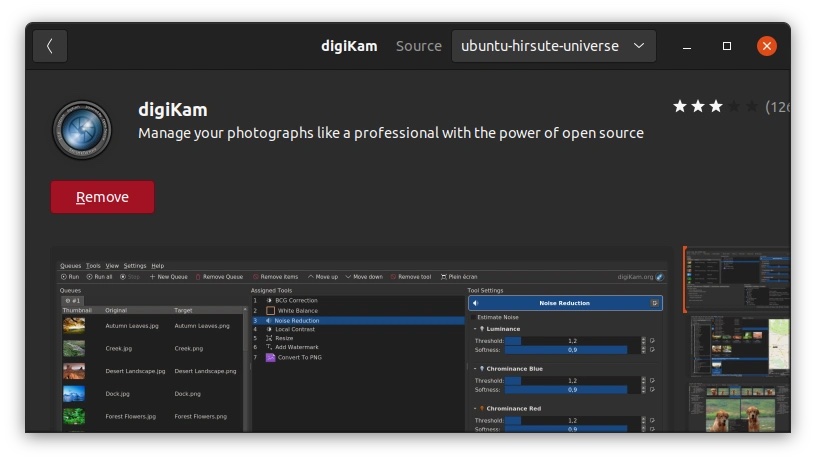Click the Run icon in the queue toolbar
816x461 pixels.
(x=64, y=277)
